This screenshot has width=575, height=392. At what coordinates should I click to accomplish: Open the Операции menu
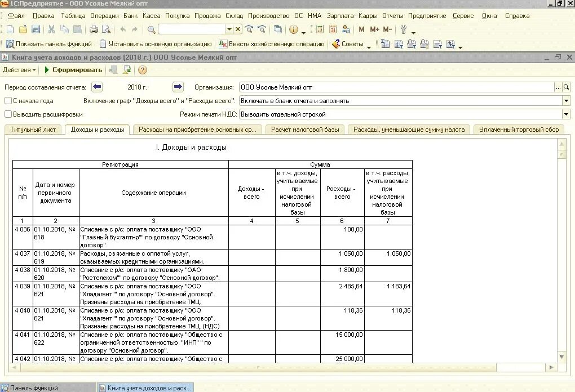[104, 16]
